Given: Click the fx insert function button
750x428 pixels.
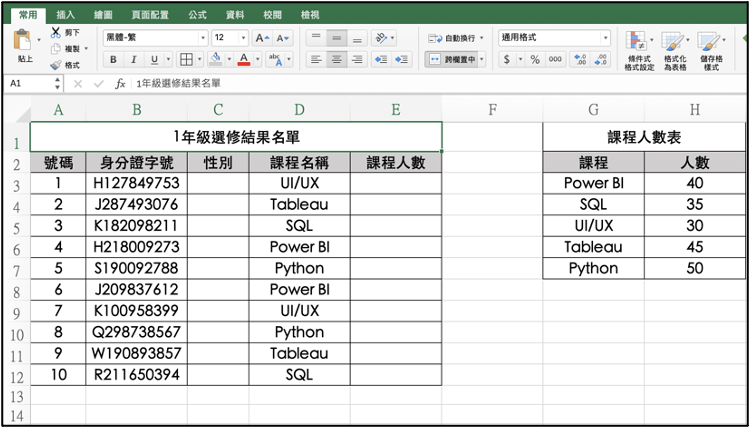Looking at the screenshot, I should (x=120, y=84).
